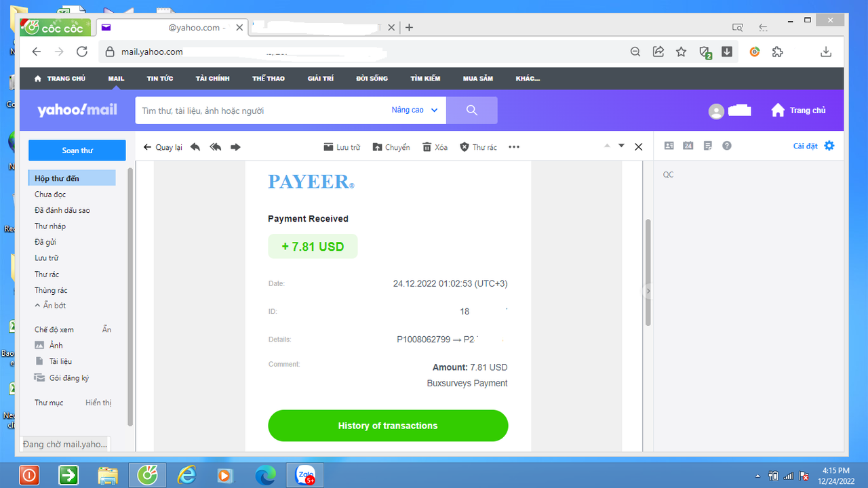Open a new browser tab
This screenshot has height=488, width=868.
[409, 28]
